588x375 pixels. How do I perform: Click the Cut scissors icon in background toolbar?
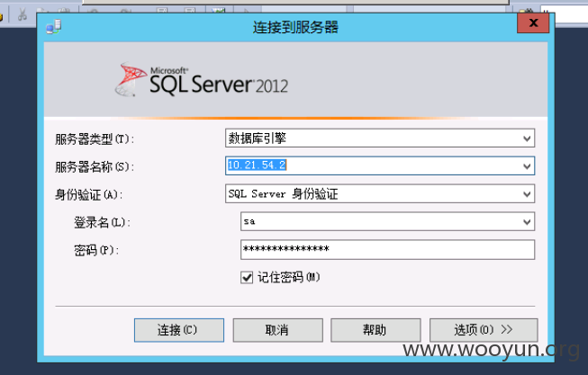tap(23, 14)
